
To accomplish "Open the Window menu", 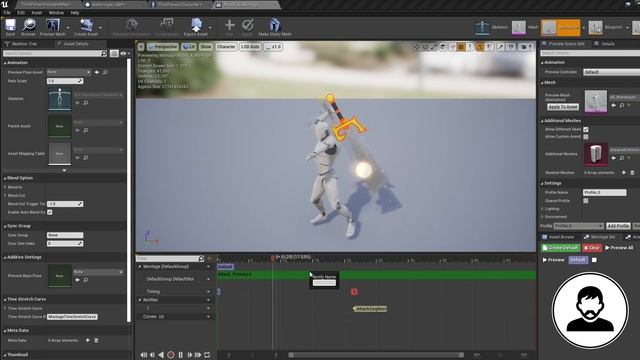I will pyautogui.click(x=56, y=13).
